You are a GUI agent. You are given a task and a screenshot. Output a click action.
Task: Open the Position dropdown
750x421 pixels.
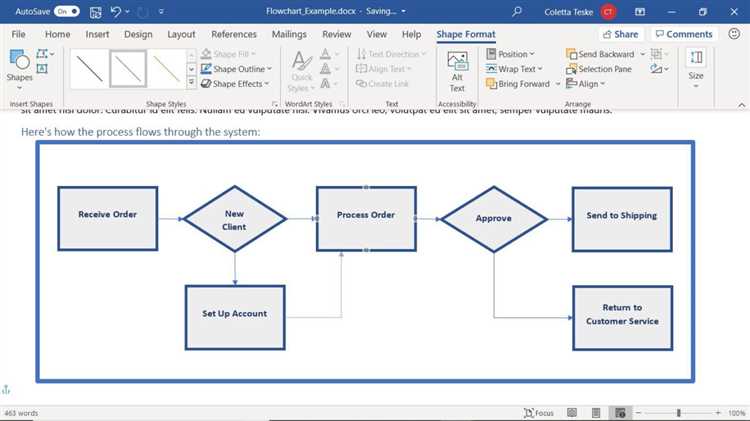click(x=510, y=54)
